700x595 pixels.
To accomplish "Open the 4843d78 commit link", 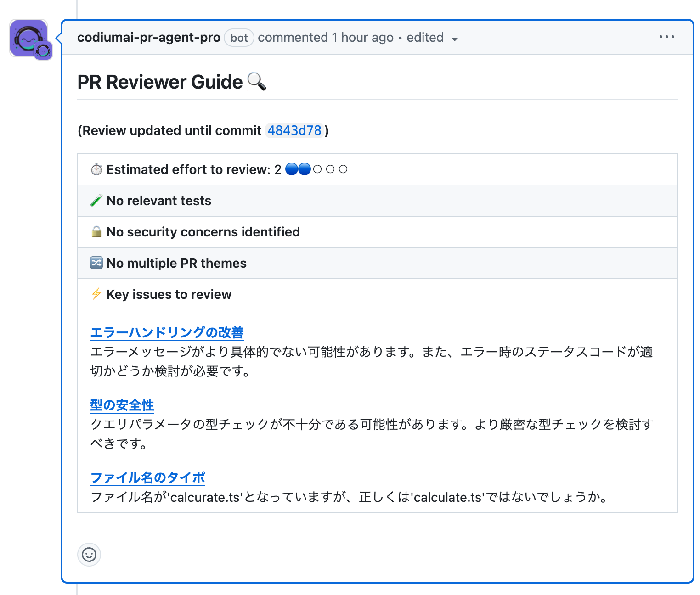I will point(294,130).
